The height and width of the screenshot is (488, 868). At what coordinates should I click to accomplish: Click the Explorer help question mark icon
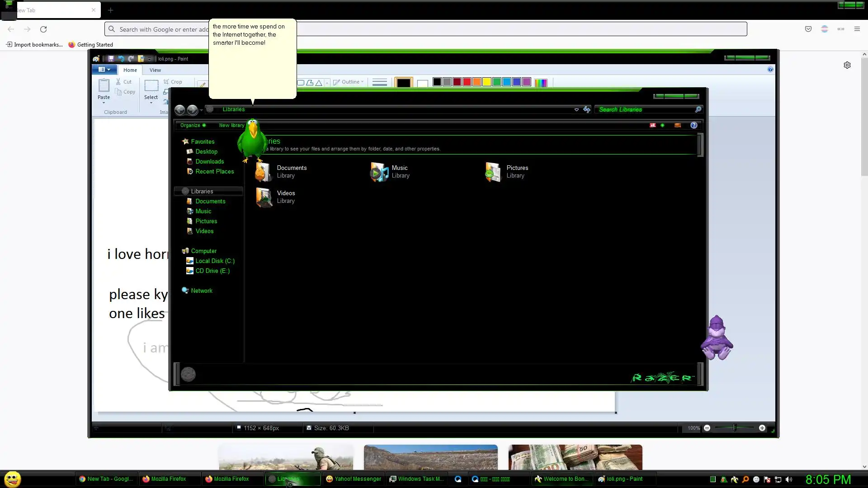coord(693,125)
